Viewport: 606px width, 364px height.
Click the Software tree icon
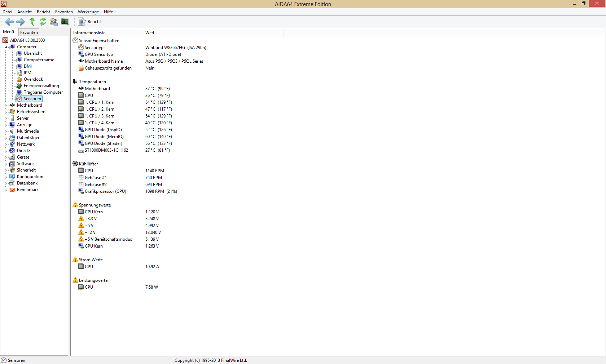pos(12,164)
